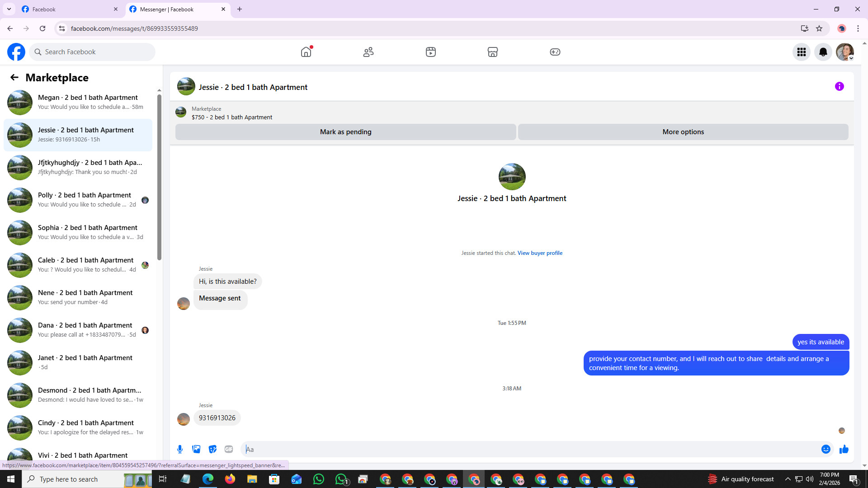Screen dimensions: 868x488
Task: Open the GIF picker
Action: [229, 449]
